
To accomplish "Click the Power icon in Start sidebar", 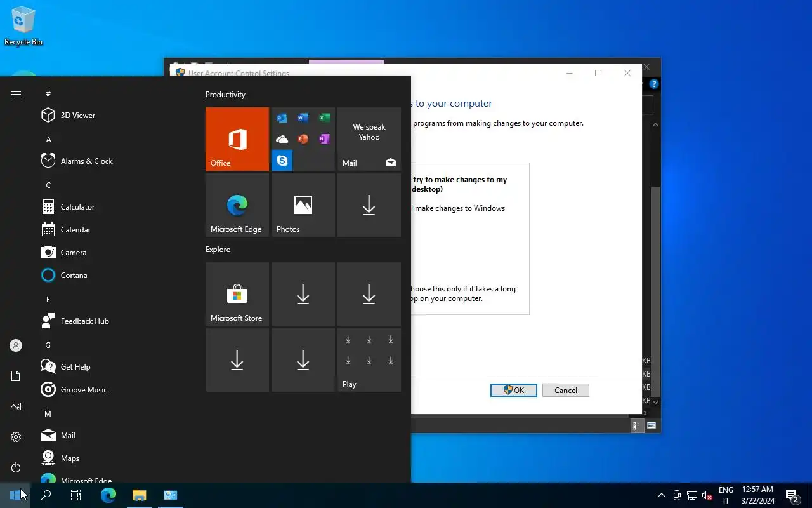I will point(16,467).
